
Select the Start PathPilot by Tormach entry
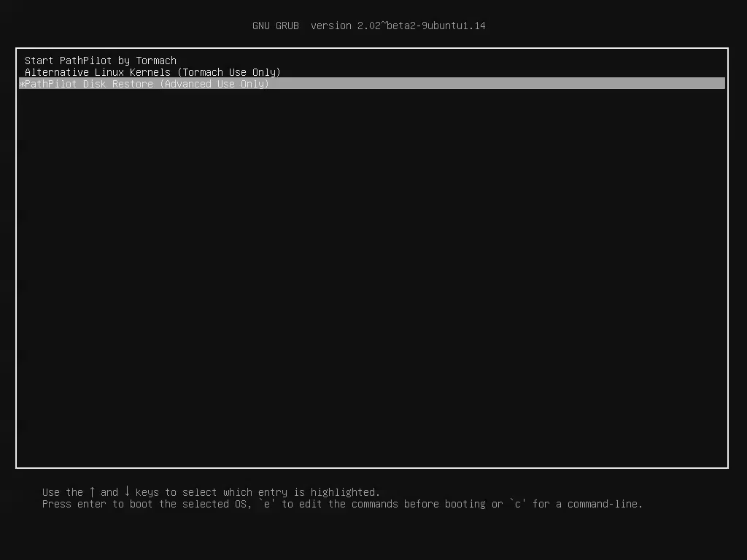pyautogui.click(x=99, y=61)
